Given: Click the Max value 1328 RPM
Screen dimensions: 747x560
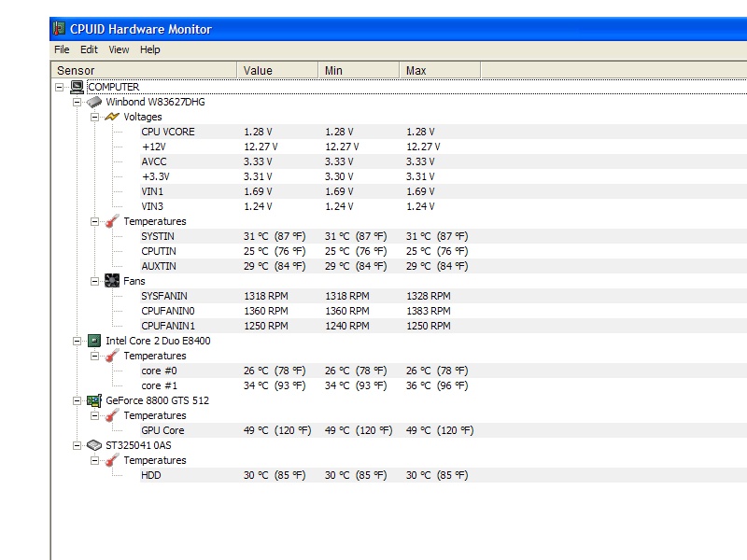Looking at the screenshot, I should tap(429, 296).
